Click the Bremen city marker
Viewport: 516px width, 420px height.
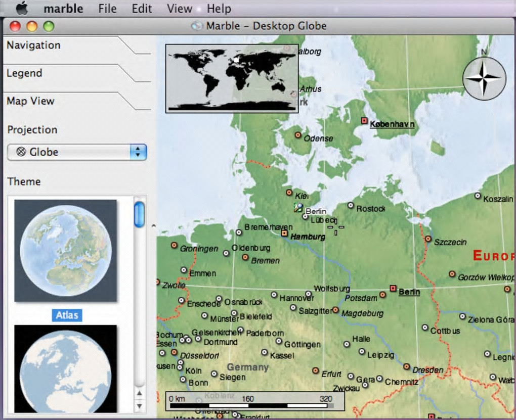click(245, 257)
